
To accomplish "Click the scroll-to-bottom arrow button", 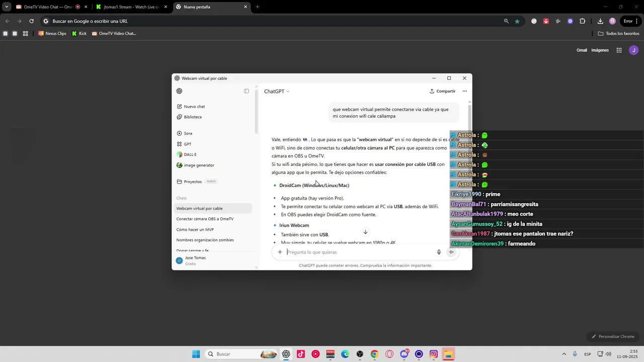I will click(365, 232).
